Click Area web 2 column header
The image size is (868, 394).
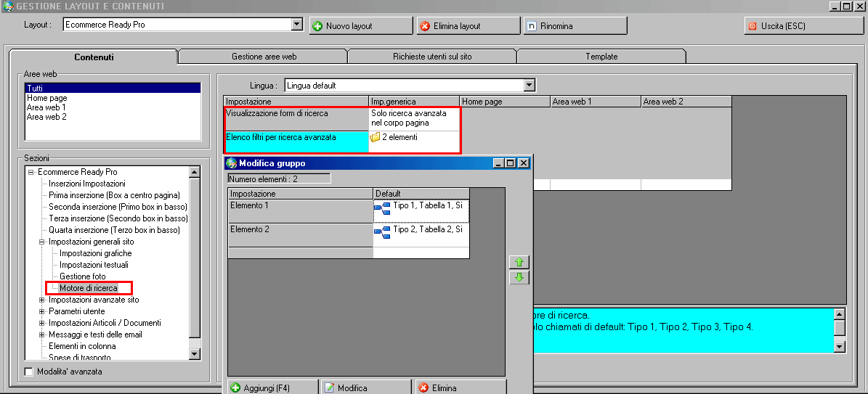click(x=686, y=102)
